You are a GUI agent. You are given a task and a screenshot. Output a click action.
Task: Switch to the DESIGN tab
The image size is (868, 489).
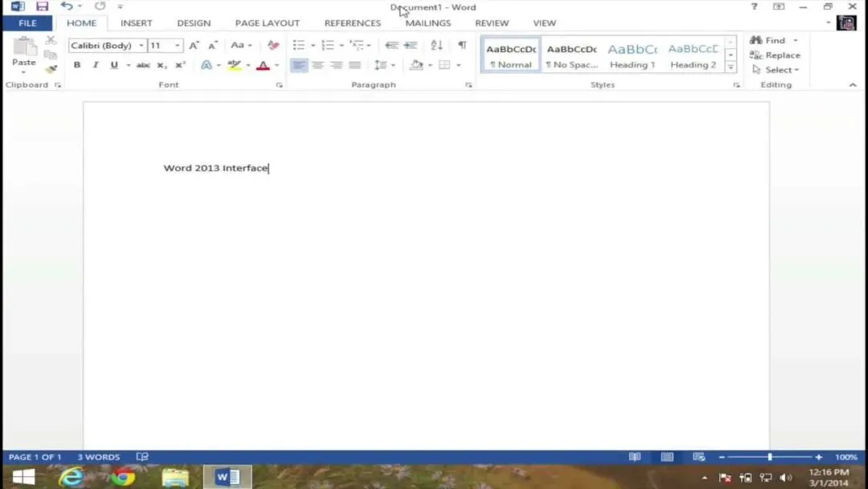tap(194, 23)
